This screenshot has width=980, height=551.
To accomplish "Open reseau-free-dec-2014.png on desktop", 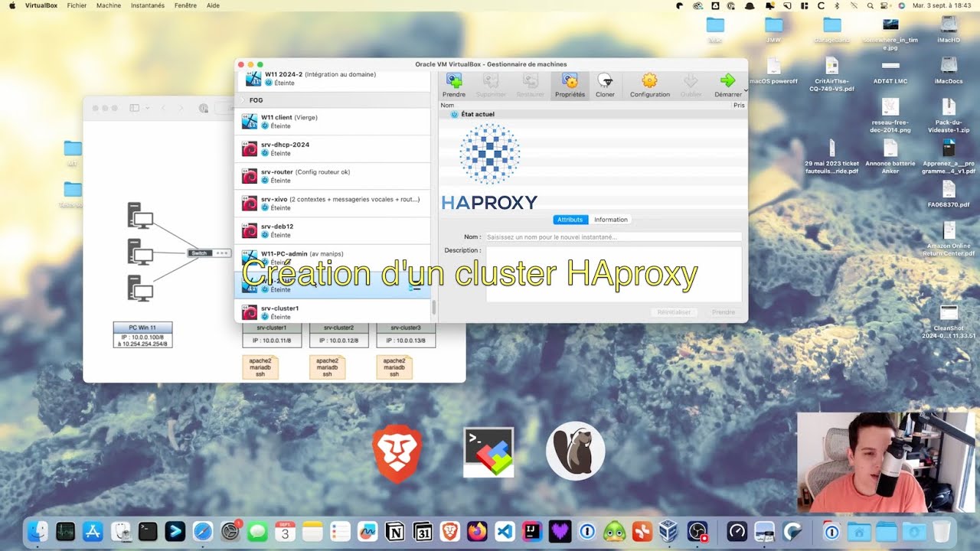I will 890,115.
